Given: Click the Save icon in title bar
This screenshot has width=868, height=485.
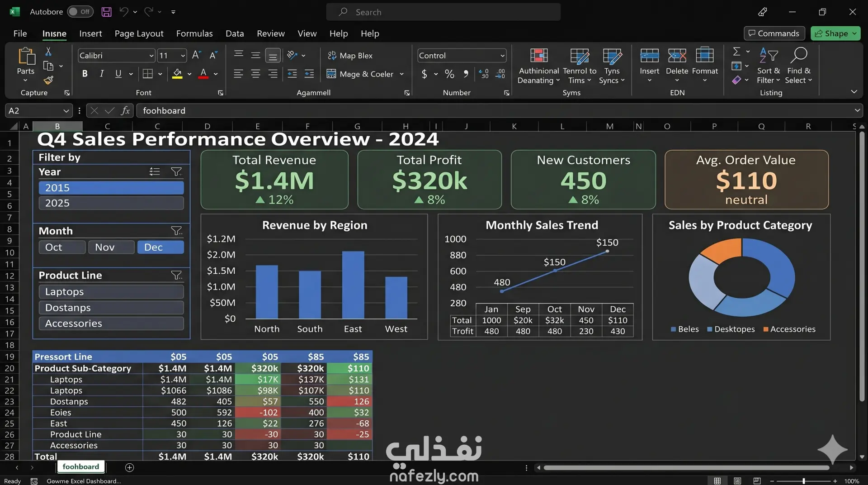Looking at the screenshot, I should tap(106, 12).
